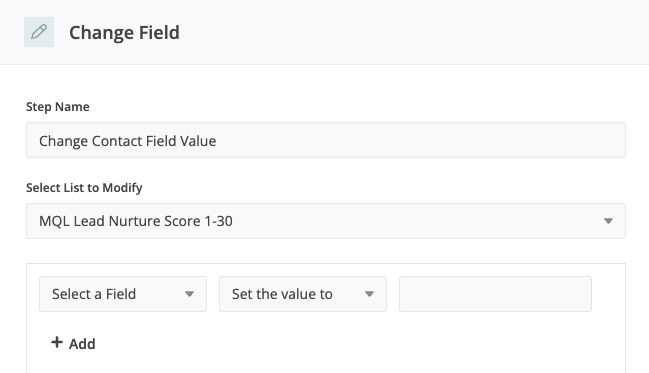Viewport: 649px width, 373px height.
Task: Click the Step Name label
Action: click(x=58, y=107)
